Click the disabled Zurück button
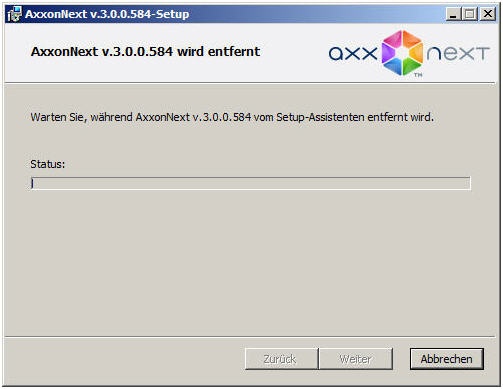The height and width of the screenshot is (389, 503). [x=281, y=359]
